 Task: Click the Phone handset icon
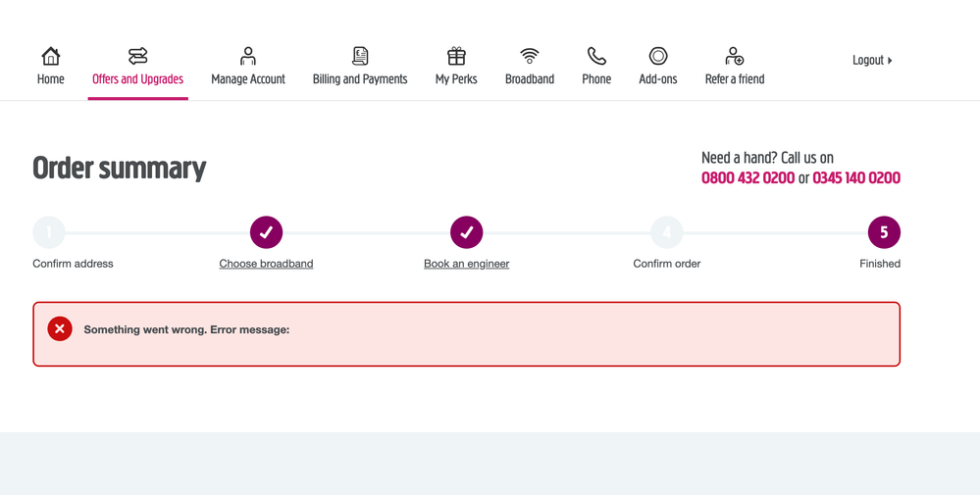[x=596, y=56]
